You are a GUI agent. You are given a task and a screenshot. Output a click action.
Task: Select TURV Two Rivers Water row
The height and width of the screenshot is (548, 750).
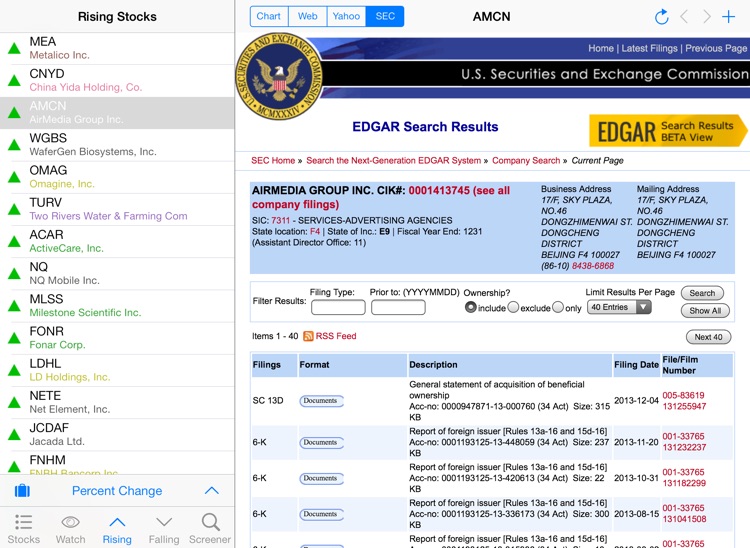pyautogui.click(x=117, y=209)
